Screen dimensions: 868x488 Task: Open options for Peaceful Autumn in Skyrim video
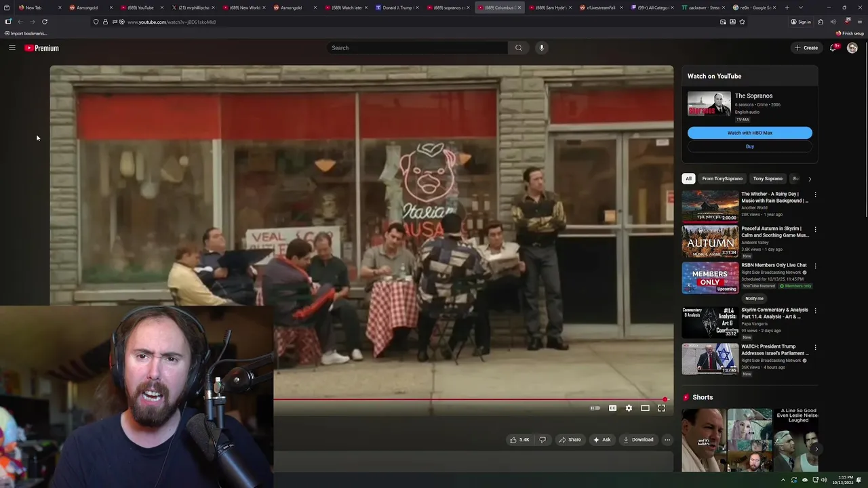[x=815, y=230]
